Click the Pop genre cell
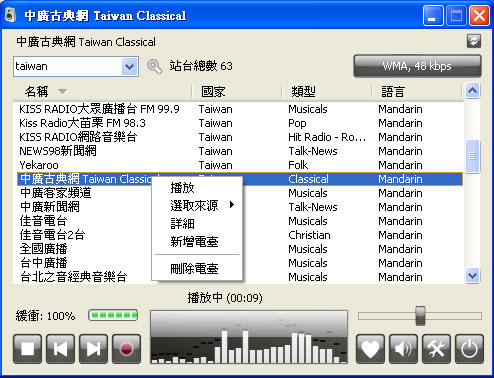Image resolution: width=494 pixels, height=378 pixels. 297,123
